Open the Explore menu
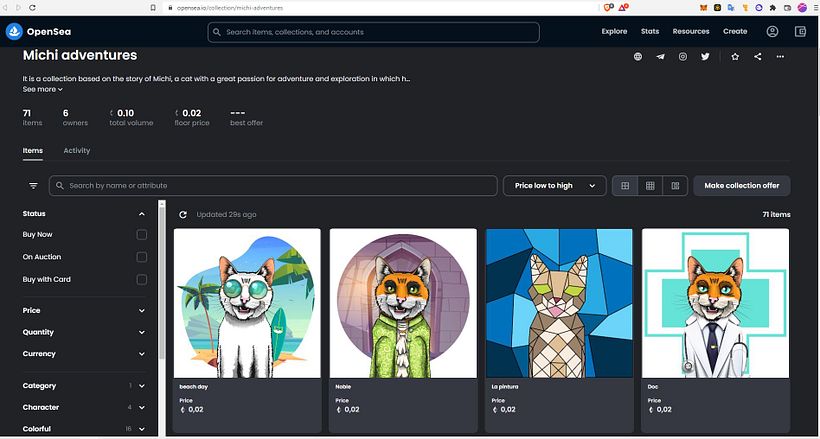This screenshot has width=820, height=439. (x=614, y=31)
